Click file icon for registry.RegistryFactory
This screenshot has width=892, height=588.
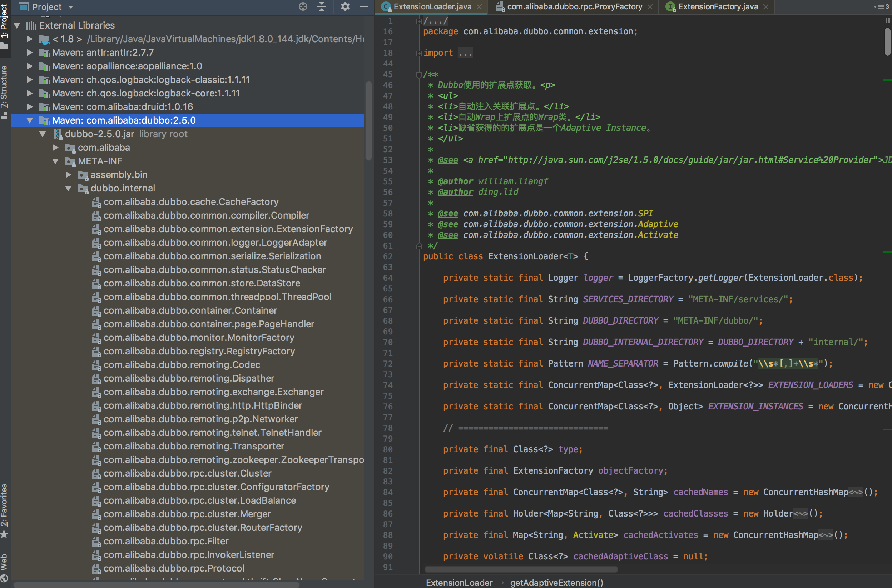[96, 352]
